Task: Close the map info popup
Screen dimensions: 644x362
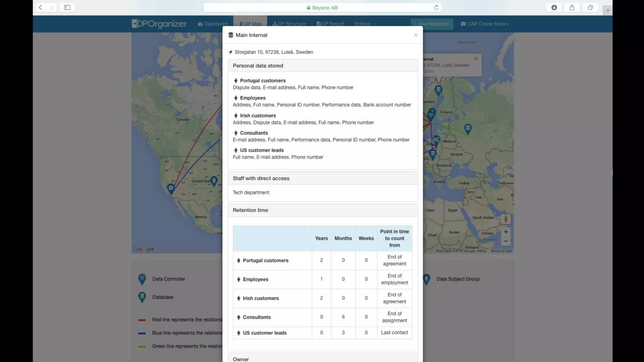Action: (x=475, y=59)
